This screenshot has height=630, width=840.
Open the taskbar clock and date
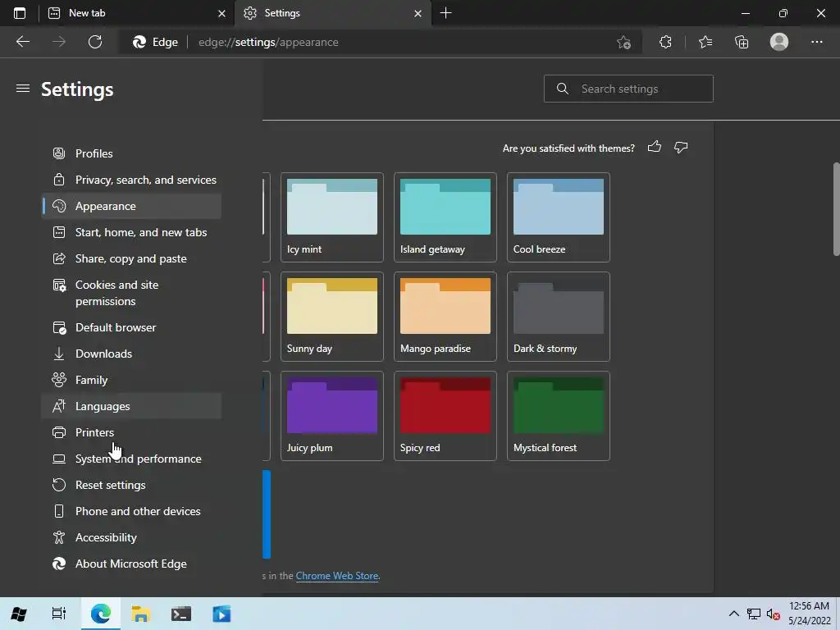809,614
